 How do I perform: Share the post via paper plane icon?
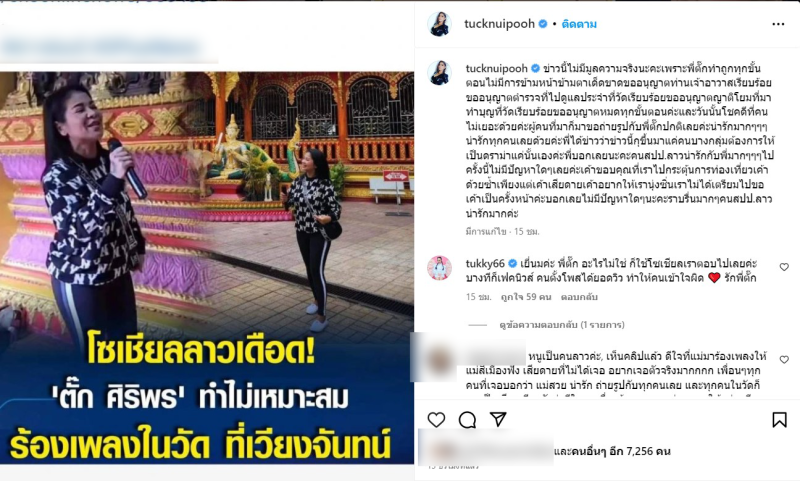tap(498, 419)
